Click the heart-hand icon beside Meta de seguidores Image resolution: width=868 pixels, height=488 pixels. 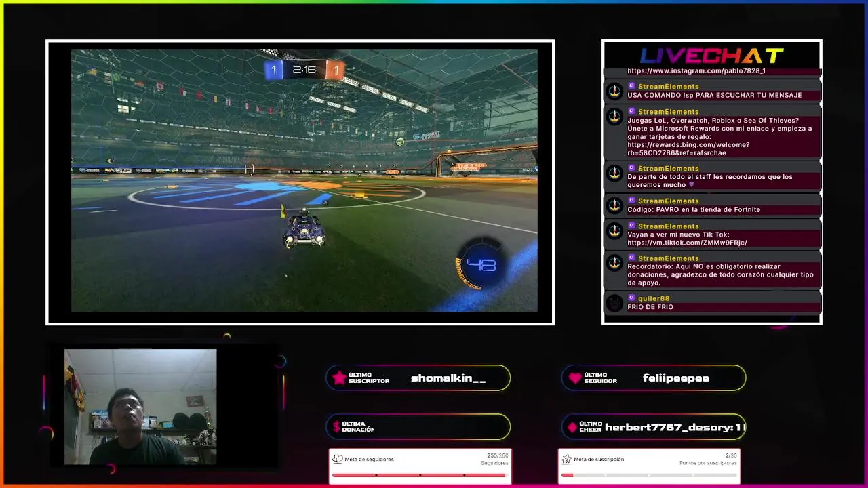pyautogui.click(x=337, y=459)
